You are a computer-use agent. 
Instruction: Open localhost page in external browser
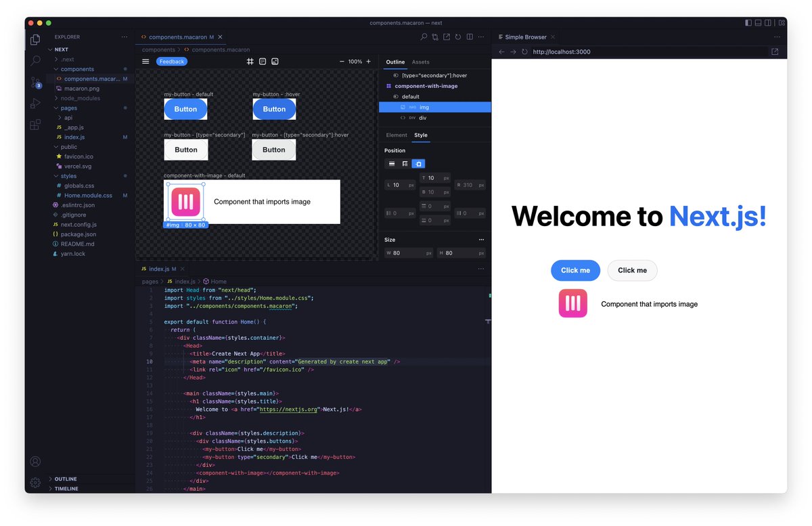[775, 51]
